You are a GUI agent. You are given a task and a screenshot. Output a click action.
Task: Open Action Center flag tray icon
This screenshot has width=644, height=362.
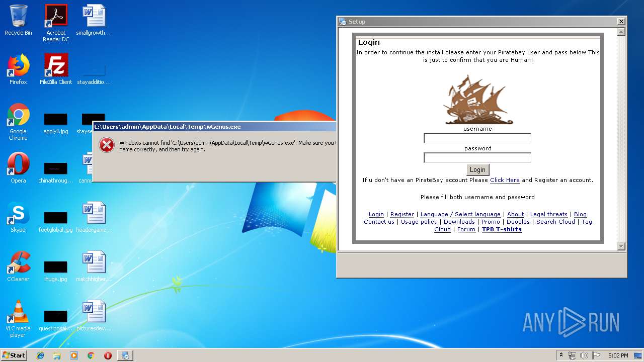tap(596, 355)
